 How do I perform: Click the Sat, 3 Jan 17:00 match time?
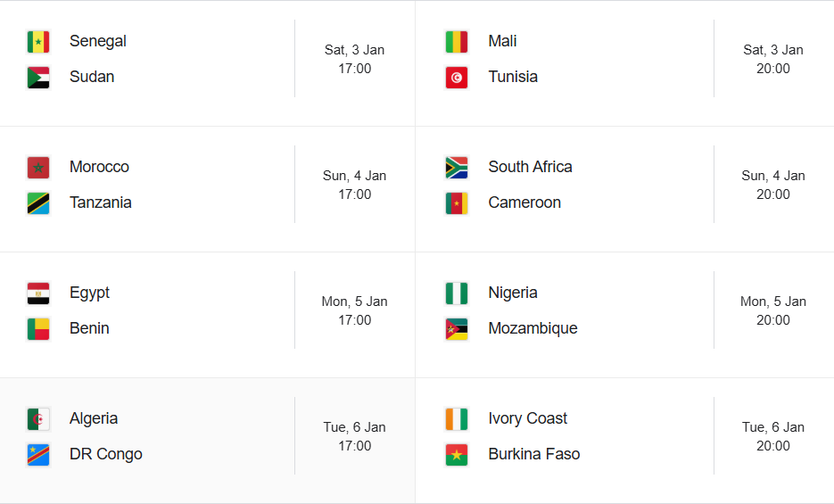(354, 59)
